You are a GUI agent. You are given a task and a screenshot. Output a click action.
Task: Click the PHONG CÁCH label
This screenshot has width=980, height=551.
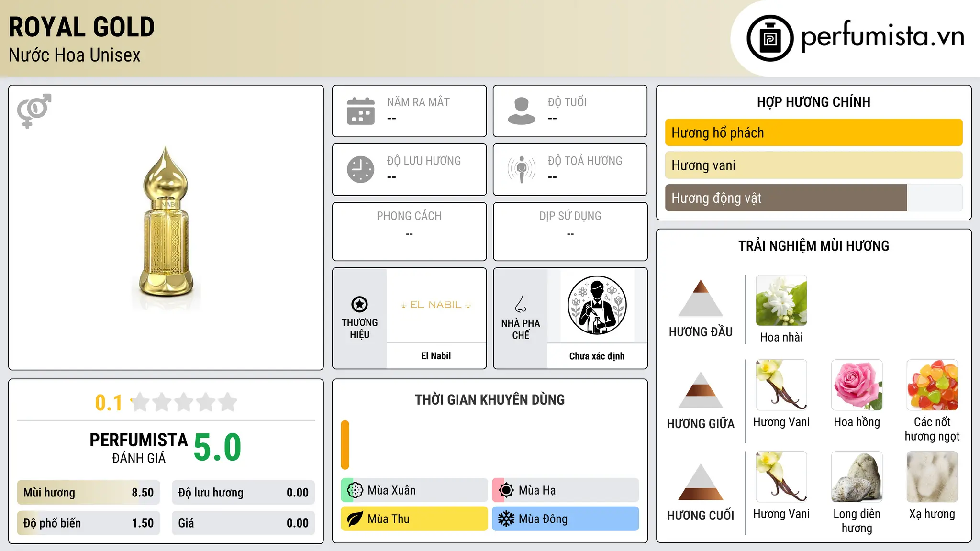pos(409,216)
